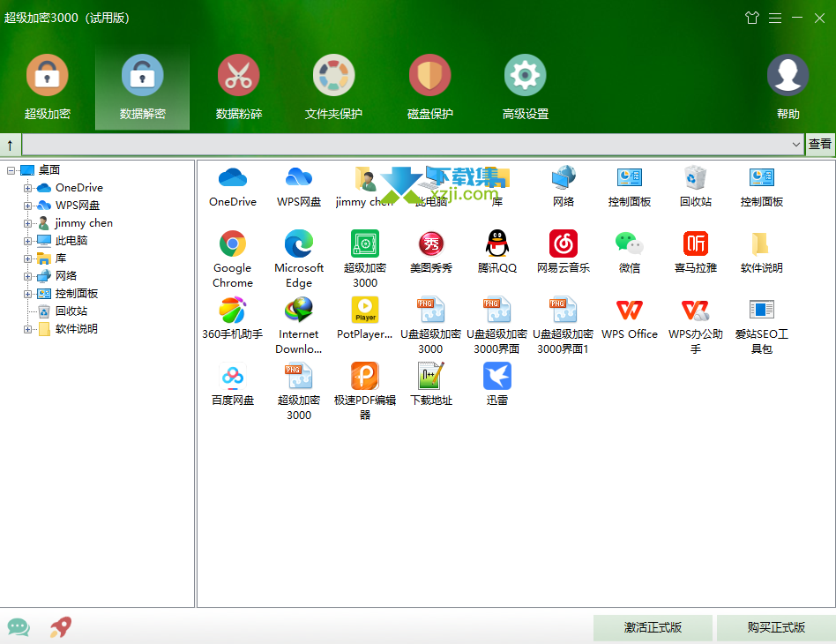
Task: Select OneDrive in the folder tree
Action: pyautogui.click(x=78, y=188)
